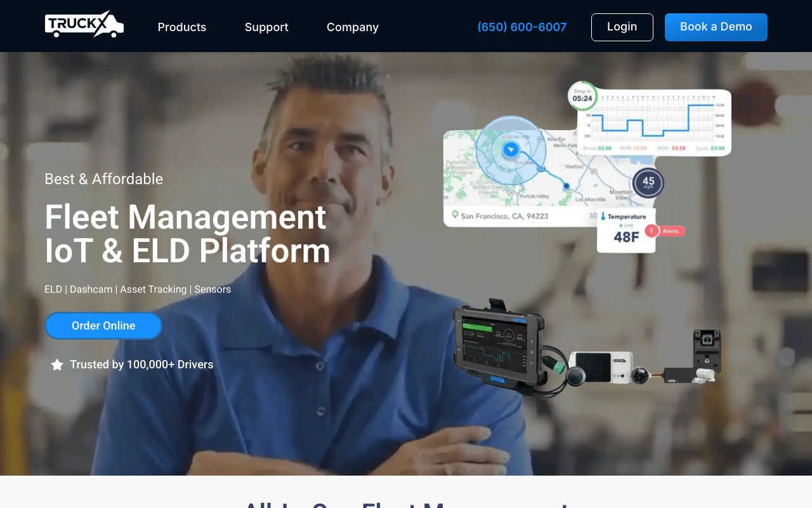
Task: Click the TruckX truck logo
Action: pyautogui.click(x=84, y=25)
